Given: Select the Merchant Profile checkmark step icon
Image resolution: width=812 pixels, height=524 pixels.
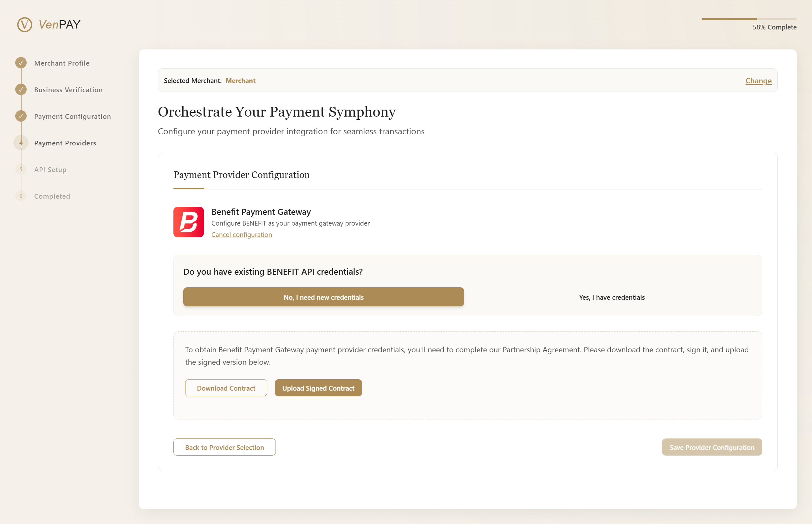Looking at the screenshot, I should (x=21, y=63).
